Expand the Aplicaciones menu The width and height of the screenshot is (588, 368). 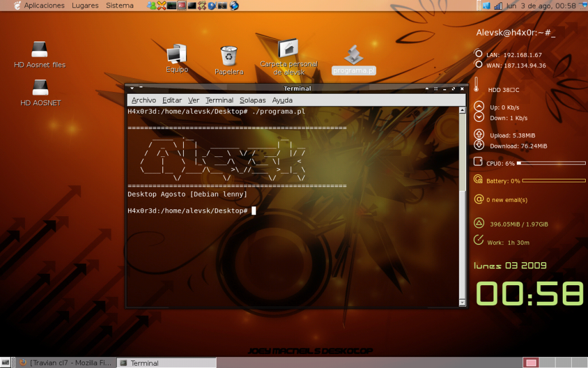(x=44, y=5)
